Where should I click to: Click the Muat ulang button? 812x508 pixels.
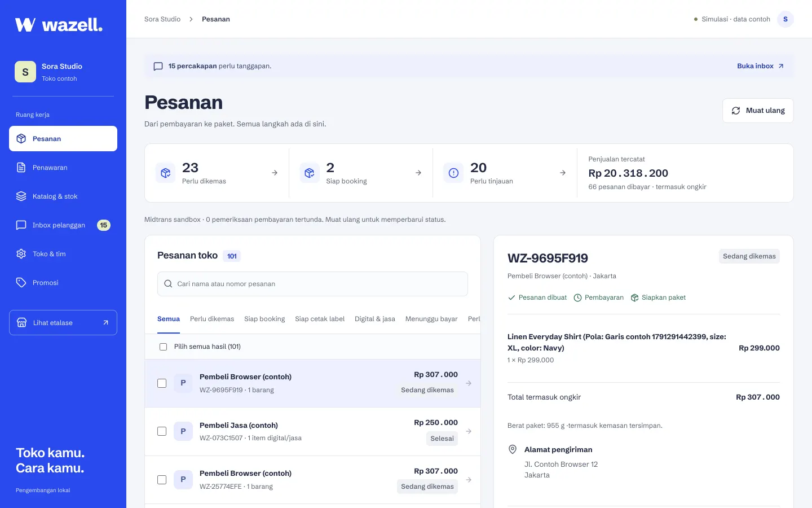pos(758,111)
